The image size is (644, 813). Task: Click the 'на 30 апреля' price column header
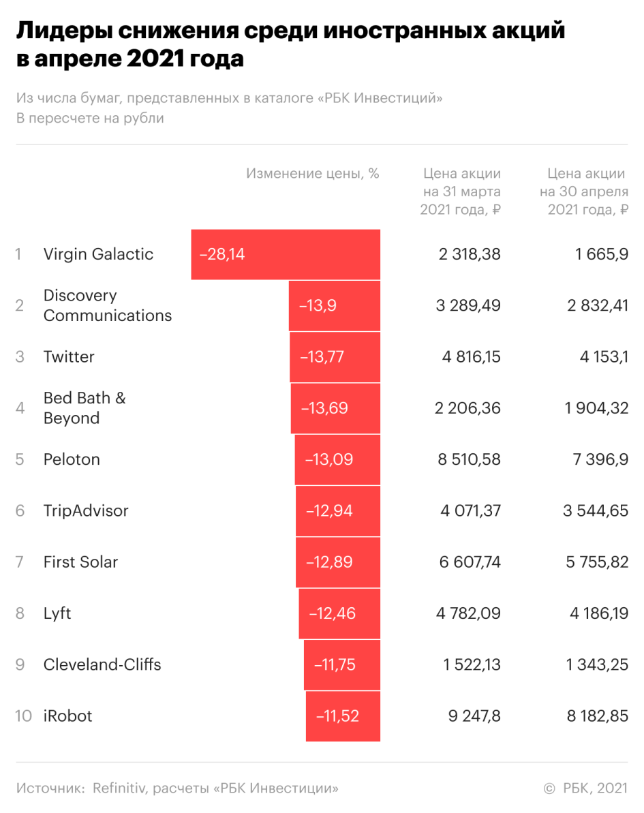point(584,191)
